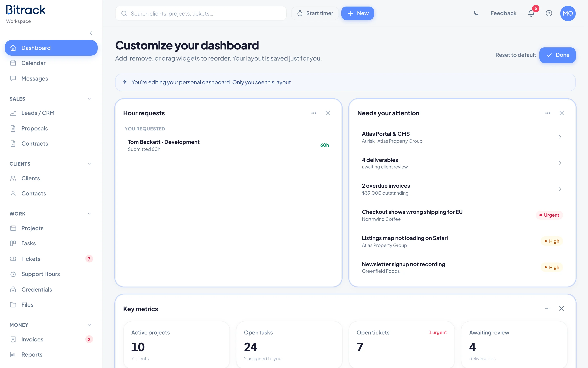Click Reset to default

[x=516, y=55]
